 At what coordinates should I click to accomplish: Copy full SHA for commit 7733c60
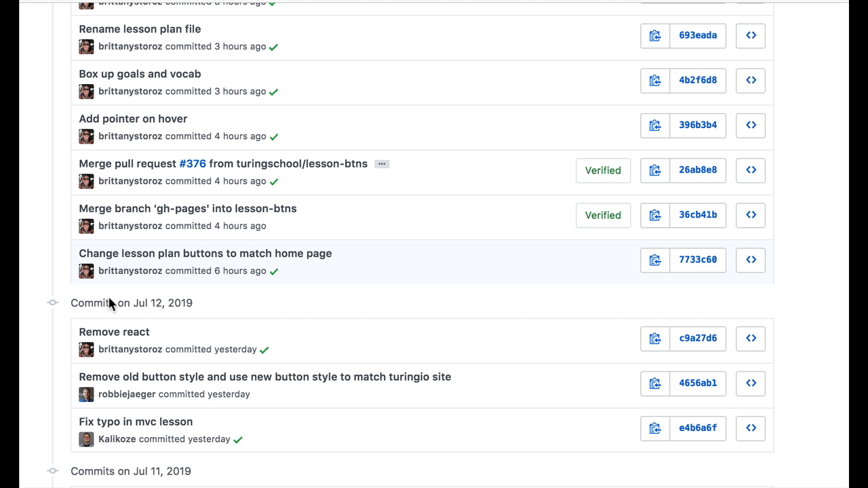(x=655, y=260)
